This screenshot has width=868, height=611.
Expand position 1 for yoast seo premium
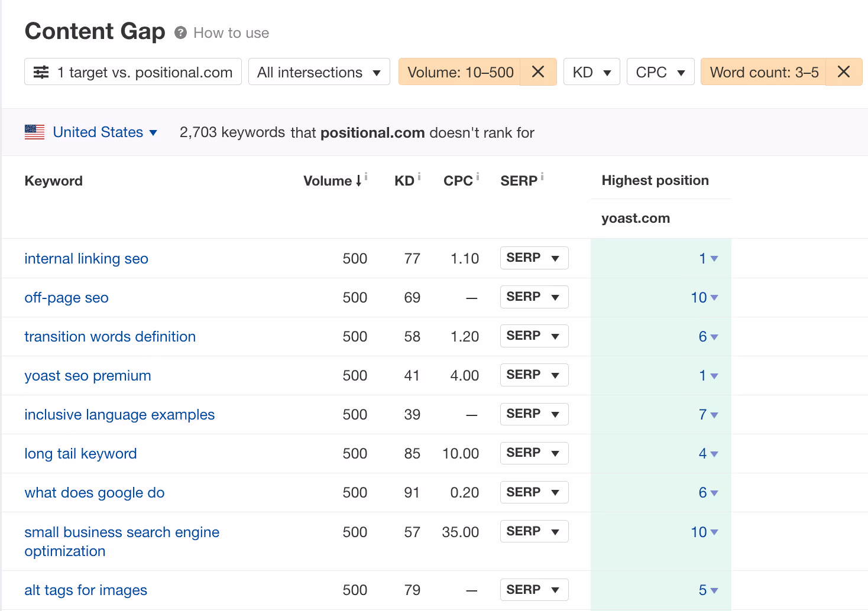point(708,375)
